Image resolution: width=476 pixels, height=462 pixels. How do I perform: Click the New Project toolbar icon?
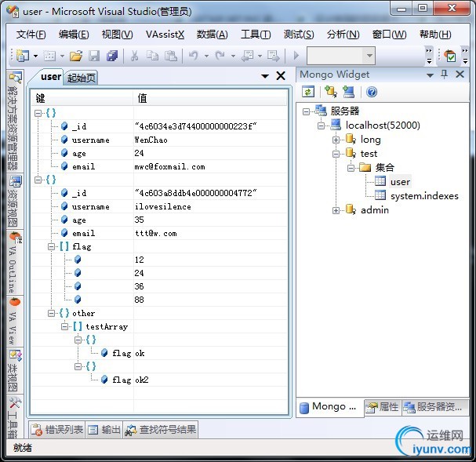click(x=23, y=56)
